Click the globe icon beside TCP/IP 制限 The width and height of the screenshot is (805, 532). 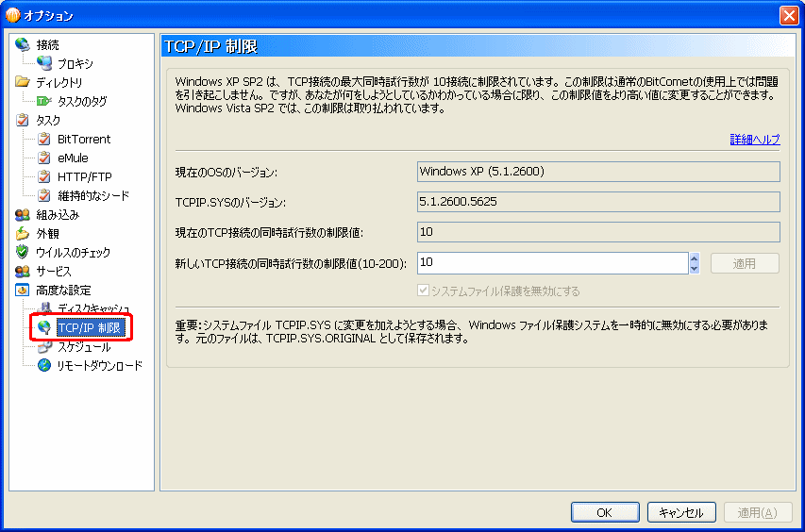pyautogui.click(x=44, y=327)
